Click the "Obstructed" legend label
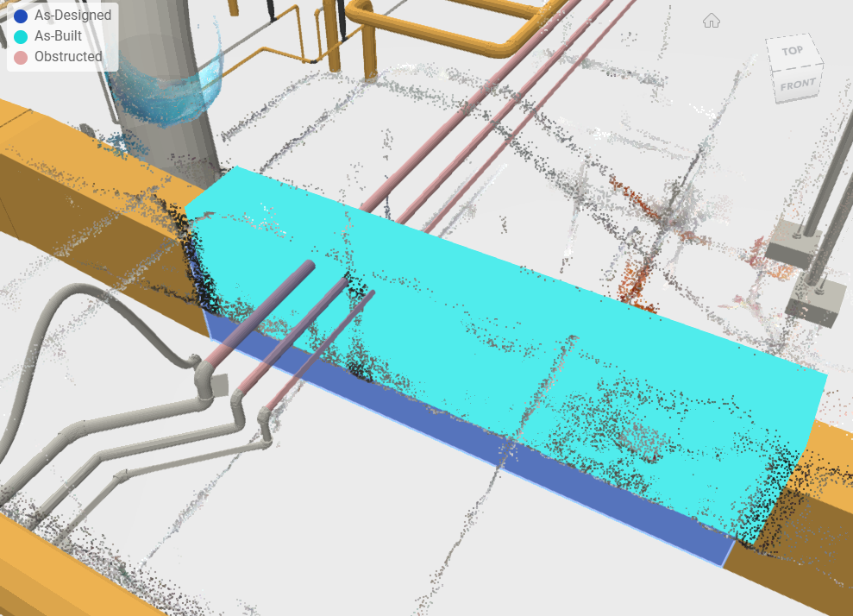Viewport: 853px width, 616px height. pyautogui.click(x=68, y=57)
